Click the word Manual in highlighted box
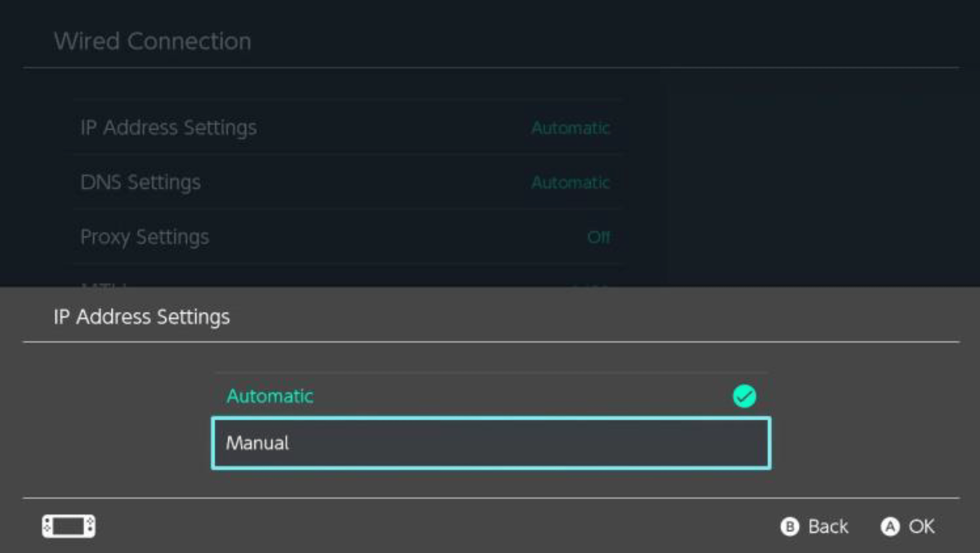 click(x=257, y=443)
